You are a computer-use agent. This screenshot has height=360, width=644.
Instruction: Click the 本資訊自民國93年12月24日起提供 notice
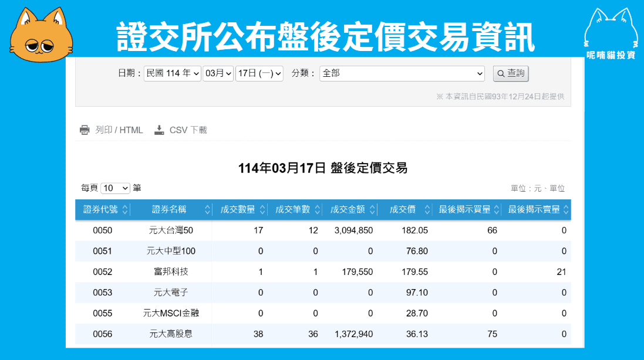coord(500,96)
